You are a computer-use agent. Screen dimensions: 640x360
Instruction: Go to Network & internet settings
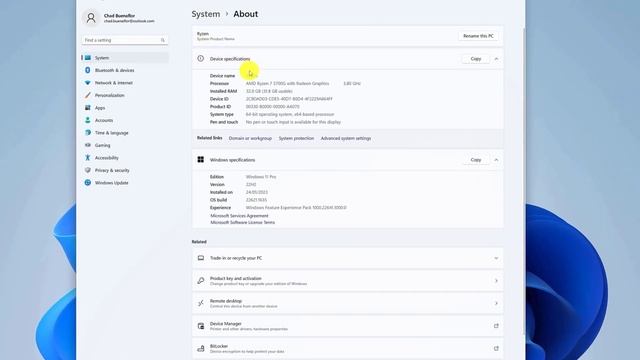pyautogui.click(x=125, y=83)
